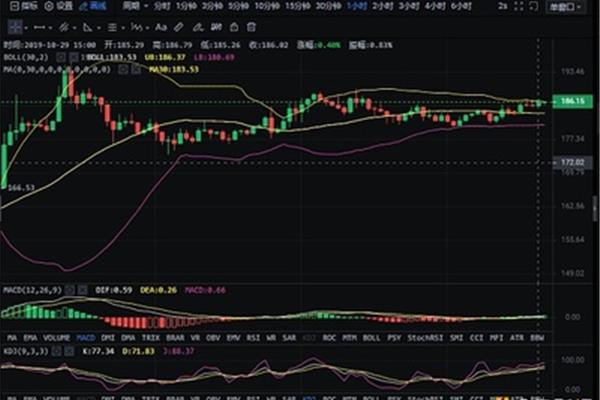Open MACD(12,26,9) settings icon
Screen dimensions: 600x400
click(x=70, y=290)
